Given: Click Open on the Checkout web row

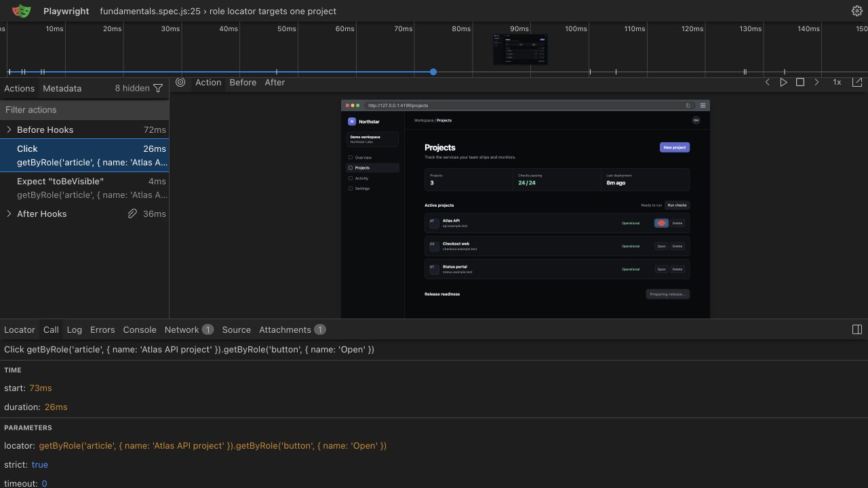Looking at the screenshot, I should pos(661,246).
